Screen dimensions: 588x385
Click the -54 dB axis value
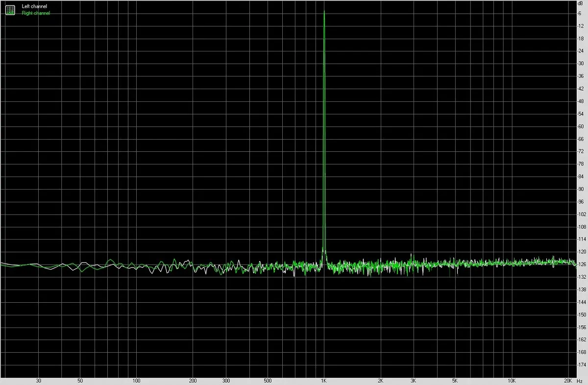click(581, 114)
